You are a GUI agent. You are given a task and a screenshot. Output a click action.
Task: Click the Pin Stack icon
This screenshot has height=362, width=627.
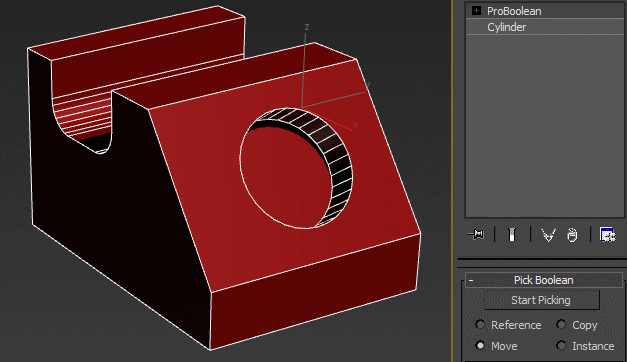[476, 234]
